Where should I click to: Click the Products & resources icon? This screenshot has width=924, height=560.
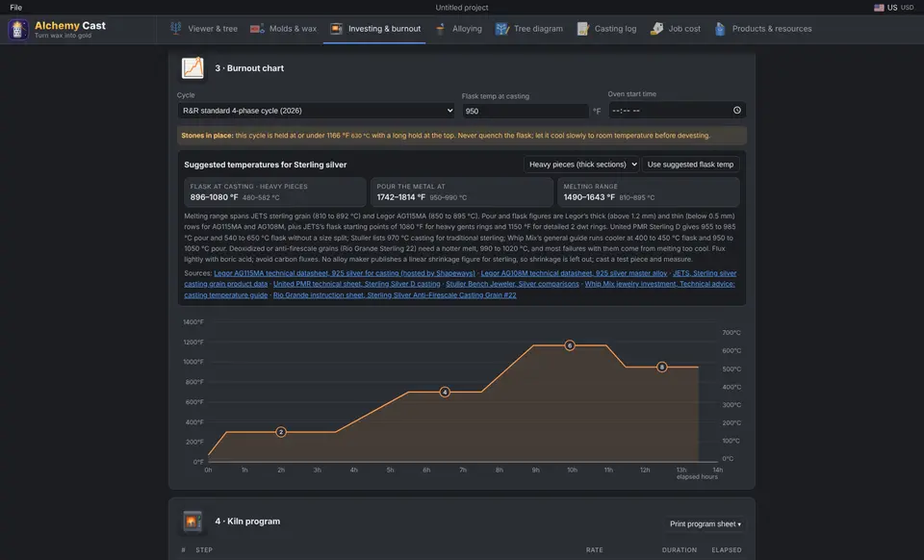tap(720, 28)
